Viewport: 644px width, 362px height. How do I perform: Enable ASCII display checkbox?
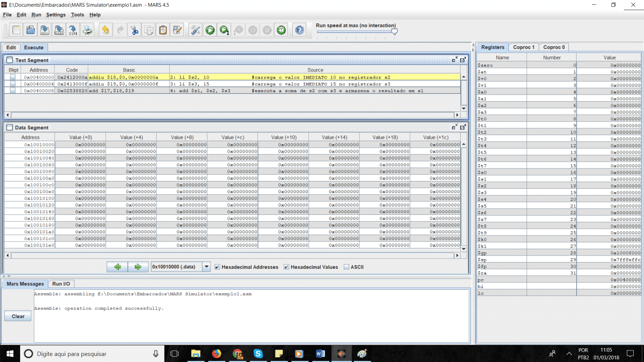coord(346,267)
